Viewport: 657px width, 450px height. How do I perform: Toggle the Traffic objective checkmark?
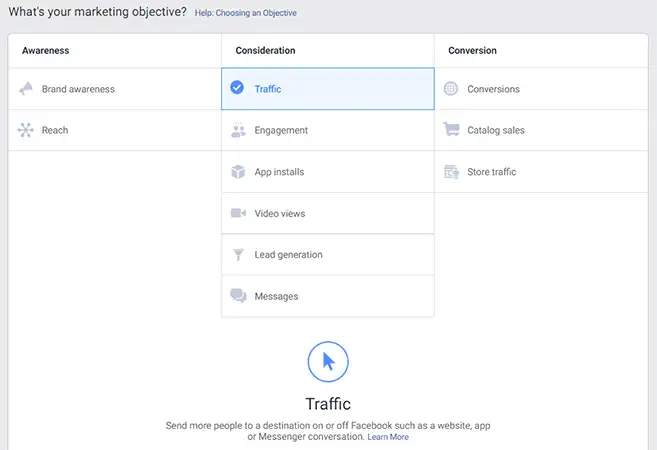tap(237, 88)
